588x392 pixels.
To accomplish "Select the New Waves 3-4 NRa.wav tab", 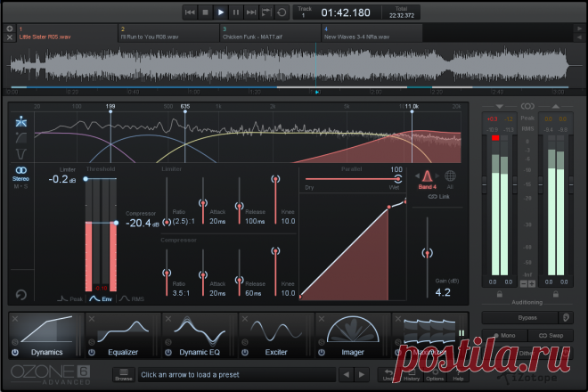I will coord(372,33).
